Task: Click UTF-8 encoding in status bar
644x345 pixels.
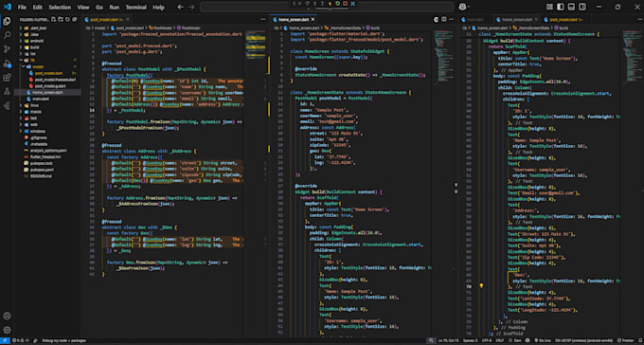Action: pyautogui.click(x=487, y=340)
